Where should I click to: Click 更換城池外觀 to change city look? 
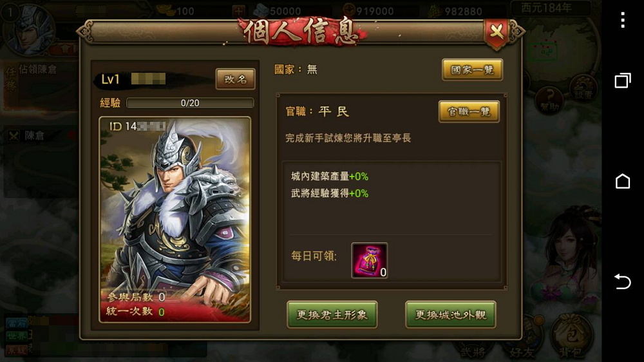click(x=451, y=315)
